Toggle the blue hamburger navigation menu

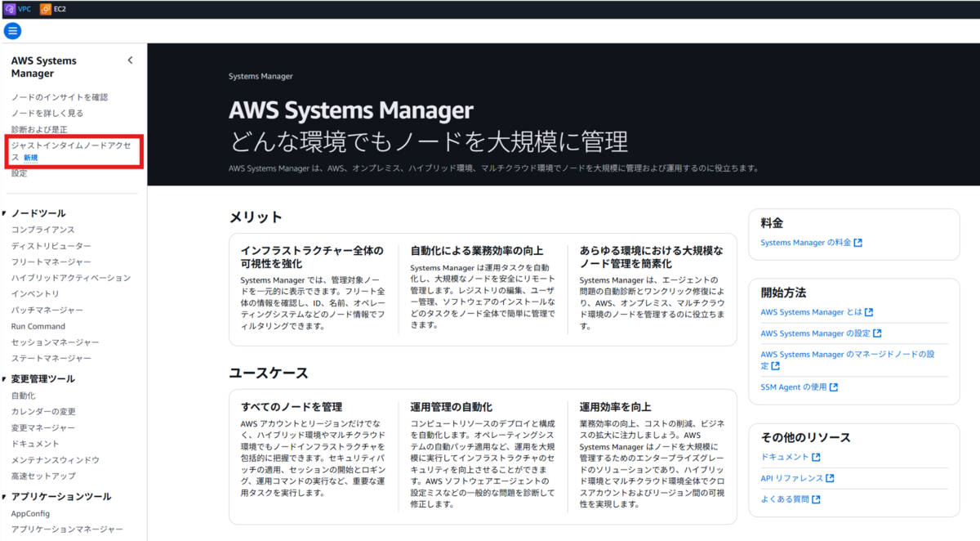point(12,31)
